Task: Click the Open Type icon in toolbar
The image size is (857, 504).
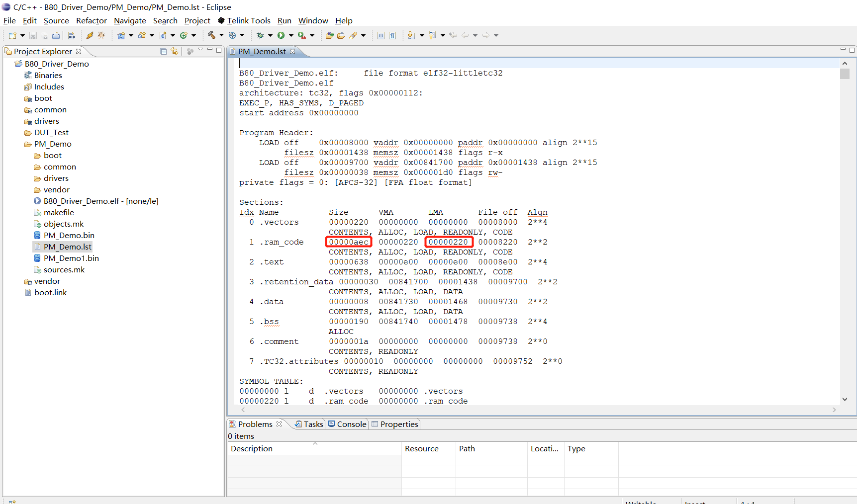Action: click(x=329, y=35)
